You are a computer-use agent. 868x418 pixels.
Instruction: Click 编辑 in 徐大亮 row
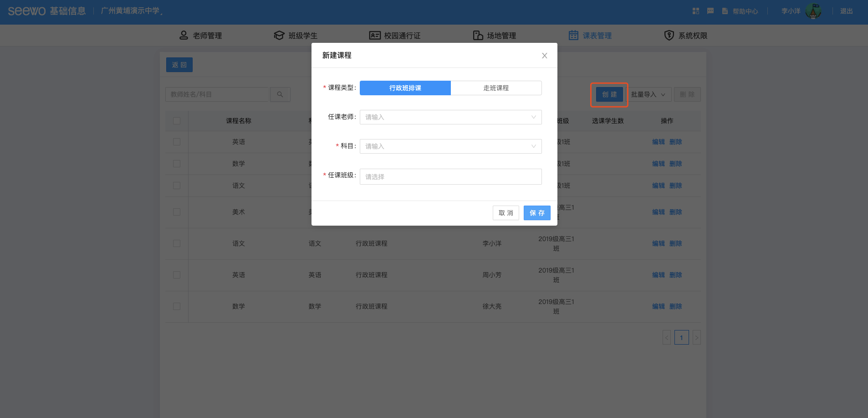pos(659,306)
